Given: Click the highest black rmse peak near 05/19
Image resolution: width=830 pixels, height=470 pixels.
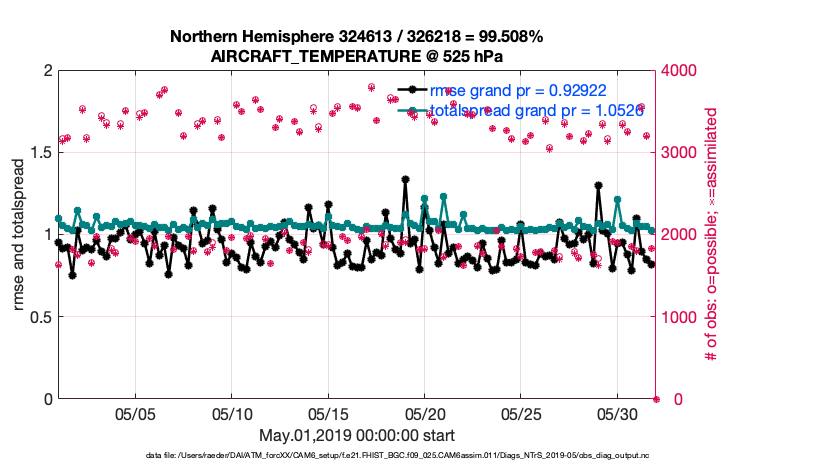Looking at the screenshot, I should pyautogui.click(x=405, y=180).
